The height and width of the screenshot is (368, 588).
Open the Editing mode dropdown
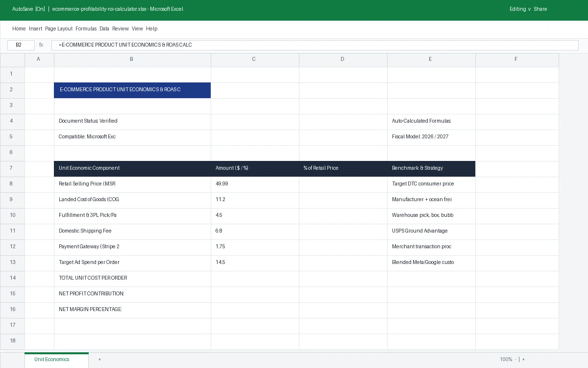520,9
